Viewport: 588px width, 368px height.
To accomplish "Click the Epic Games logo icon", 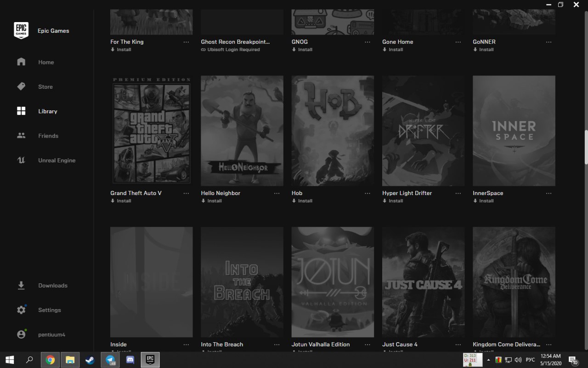I will (x=21, y=30).
